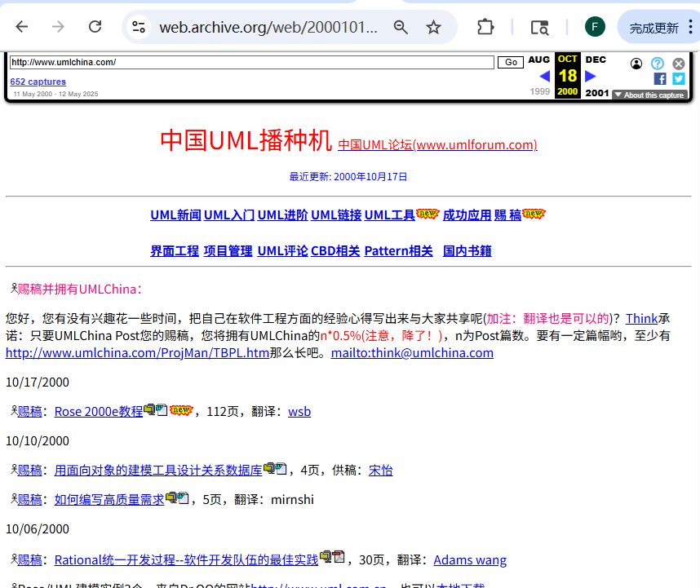Open Wayback help question mark icon
The image size is (700, 588).
pos(657,64)
